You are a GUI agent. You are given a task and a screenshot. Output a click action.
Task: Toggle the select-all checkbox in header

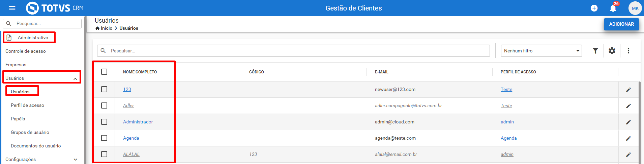(x=104, y=72)
